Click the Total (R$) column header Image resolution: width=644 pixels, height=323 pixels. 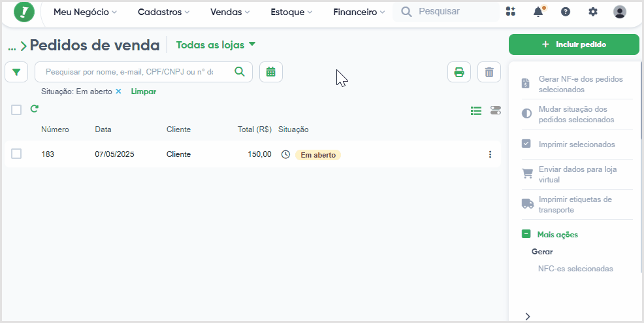[x=255, y=129]
